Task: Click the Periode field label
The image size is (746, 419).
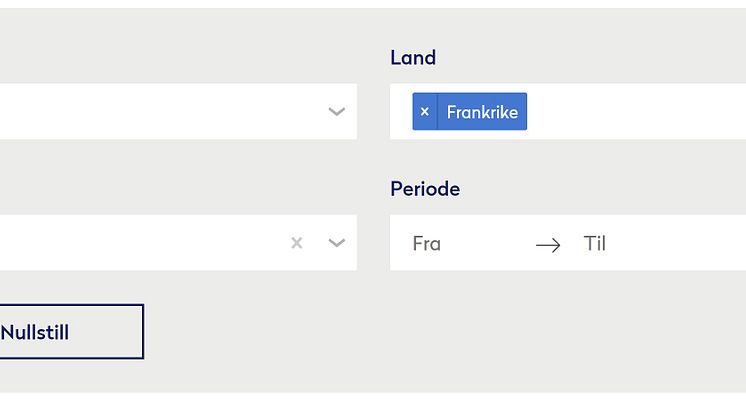Action: pyautogui.click(x=425, y=189)
